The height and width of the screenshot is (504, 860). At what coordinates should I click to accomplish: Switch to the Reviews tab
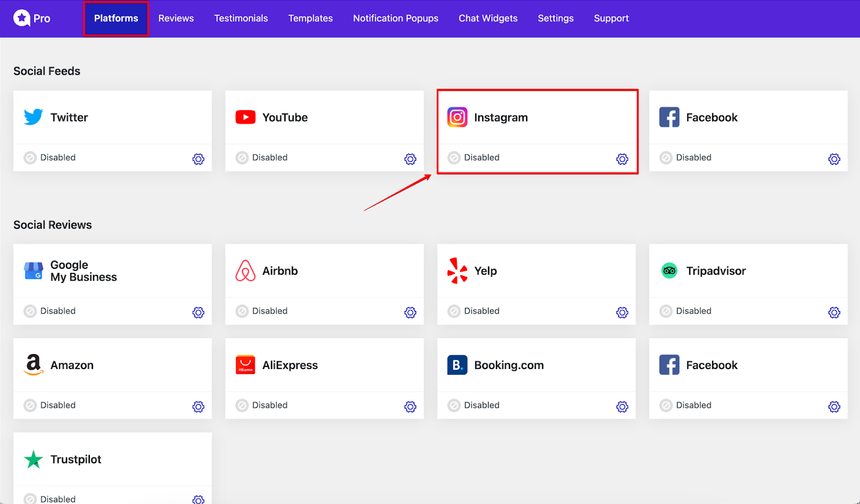176,18
